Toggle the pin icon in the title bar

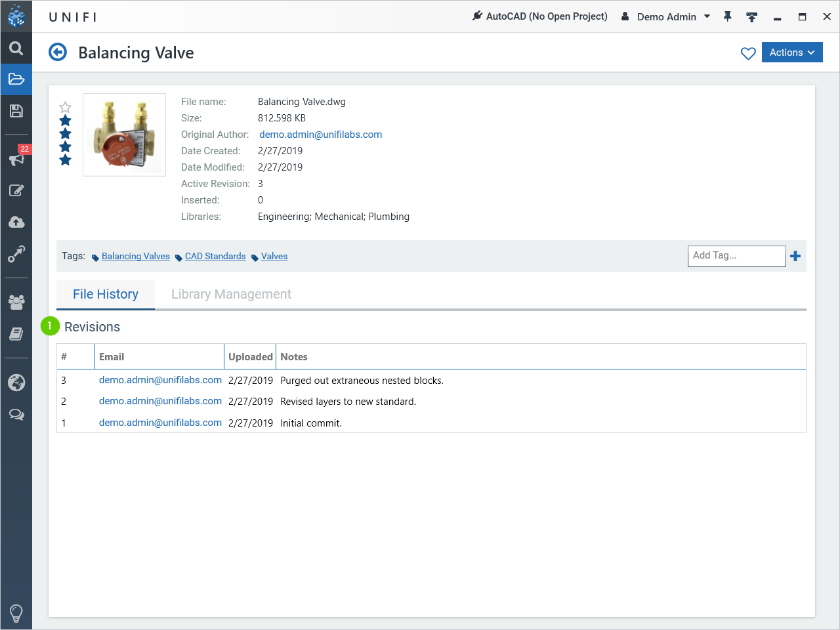727,16
